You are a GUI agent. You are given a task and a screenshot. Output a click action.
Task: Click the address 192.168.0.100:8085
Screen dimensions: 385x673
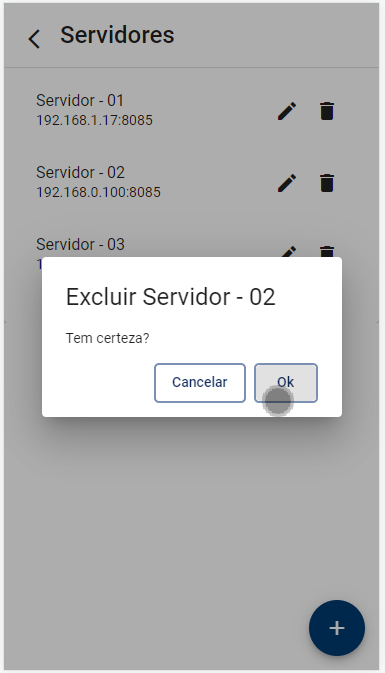coord(98,192)
